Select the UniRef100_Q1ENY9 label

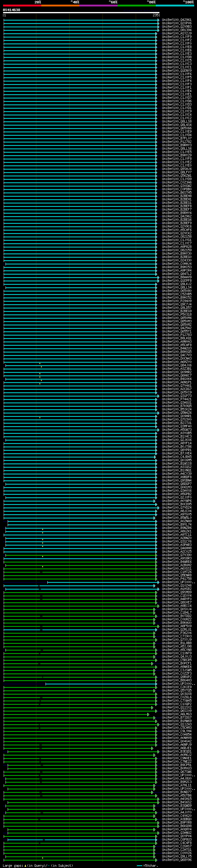tap(176, 71)
